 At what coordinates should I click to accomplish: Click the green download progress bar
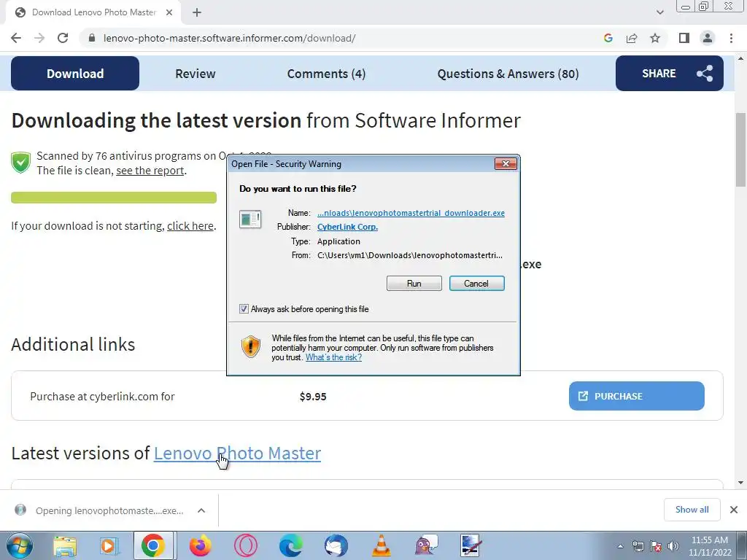113,197
